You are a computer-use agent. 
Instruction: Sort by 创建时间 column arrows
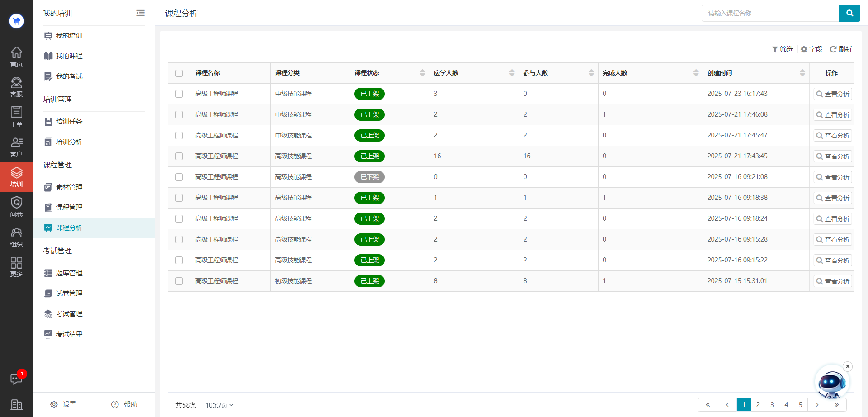pos(802,73)
